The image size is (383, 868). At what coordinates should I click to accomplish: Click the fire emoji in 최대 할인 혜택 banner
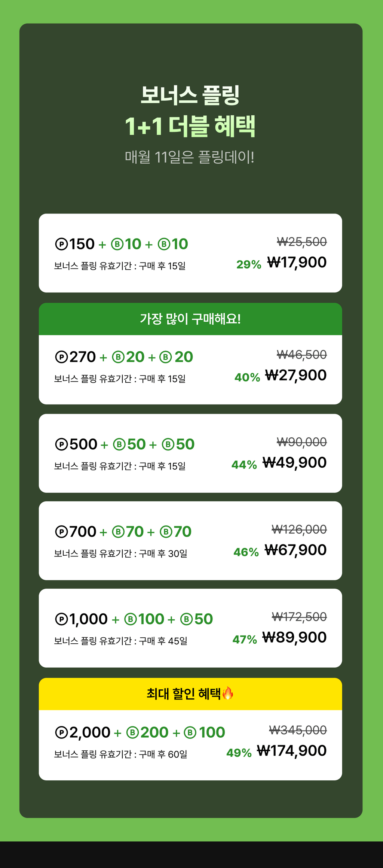(228, 693)
